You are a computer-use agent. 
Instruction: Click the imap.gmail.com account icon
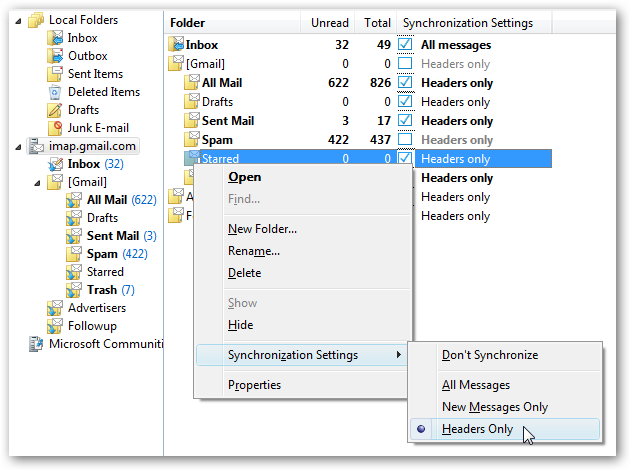[37, 146]
